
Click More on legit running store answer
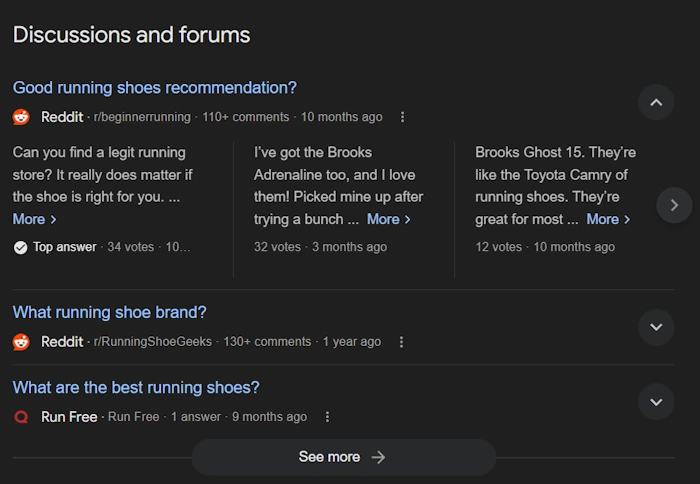point(34,219)
